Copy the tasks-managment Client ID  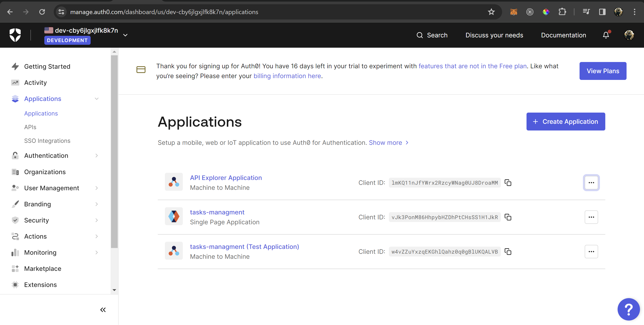[508, 217]
